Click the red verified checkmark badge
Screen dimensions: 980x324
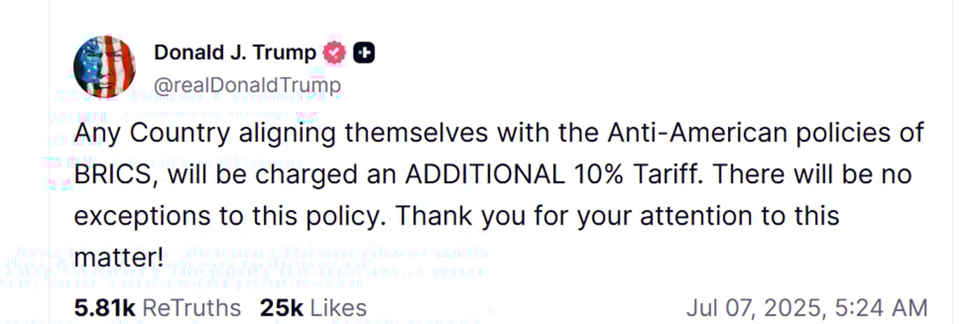click(335, 52)
